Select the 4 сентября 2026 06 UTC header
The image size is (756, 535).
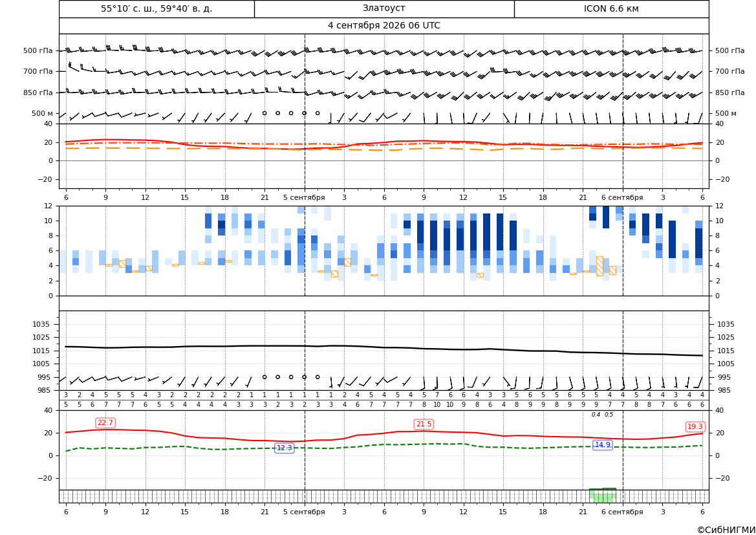(x=384, y=26)
